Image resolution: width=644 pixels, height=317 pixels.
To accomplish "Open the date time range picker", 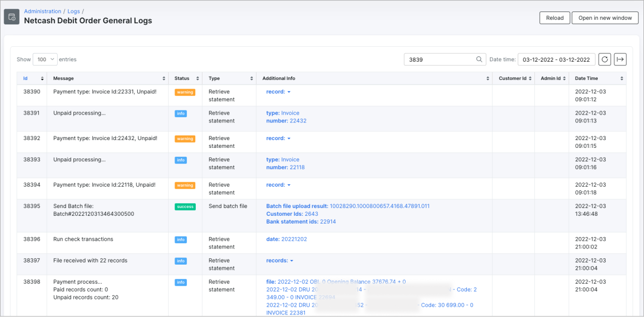I will click(x=556, y=60).
